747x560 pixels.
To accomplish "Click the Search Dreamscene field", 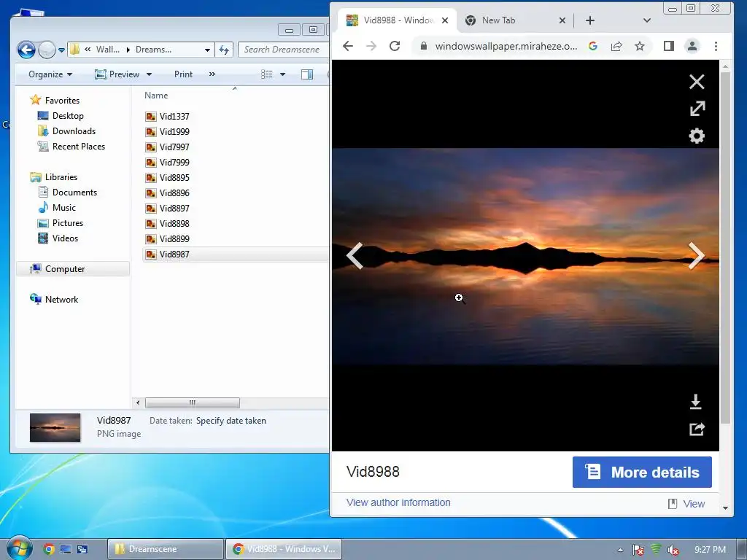I will [283, 50].
